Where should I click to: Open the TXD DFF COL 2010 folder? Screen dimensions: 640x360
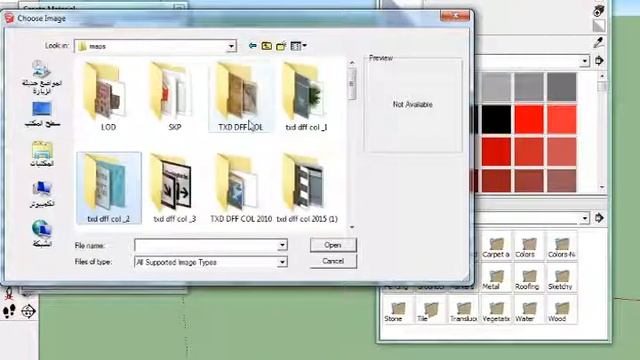[x=241, y=188]
